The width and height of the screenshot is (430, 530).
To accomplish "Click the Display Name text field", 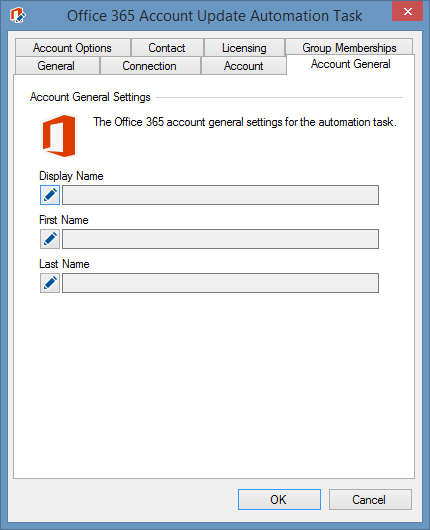I will (x=220, y=195).
